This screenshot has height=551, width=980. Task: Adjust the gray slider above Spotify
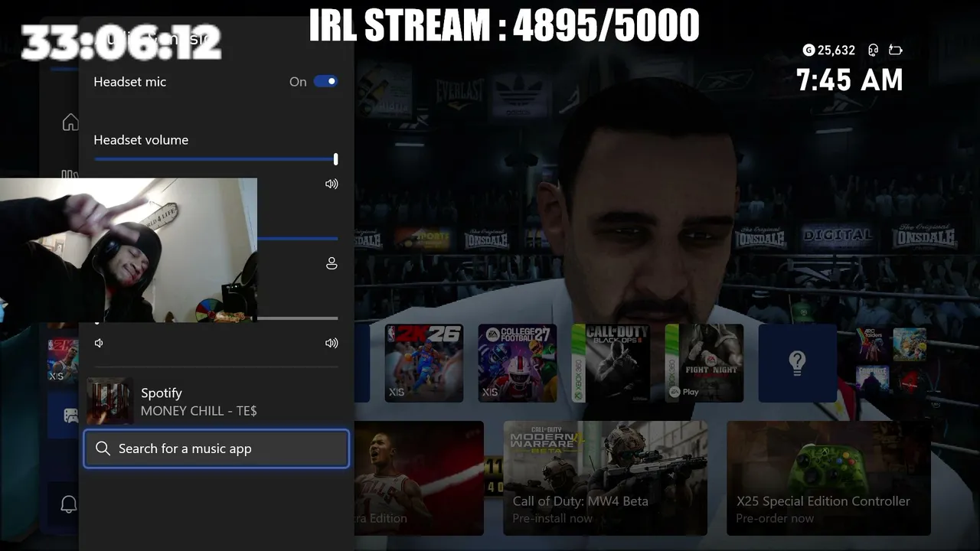point(297,318)
